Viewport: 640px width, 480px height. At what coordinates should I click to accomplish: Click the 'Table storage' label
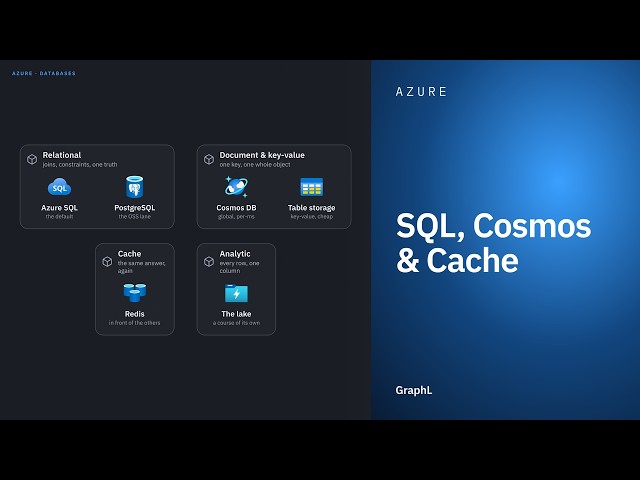click(x=311, y=208)
